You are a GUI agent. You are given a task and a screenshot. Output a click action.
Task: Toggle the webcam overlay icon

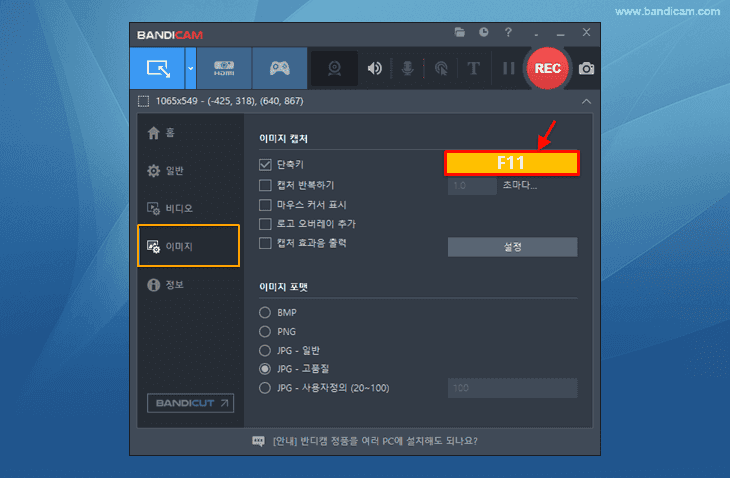point(334,68)
